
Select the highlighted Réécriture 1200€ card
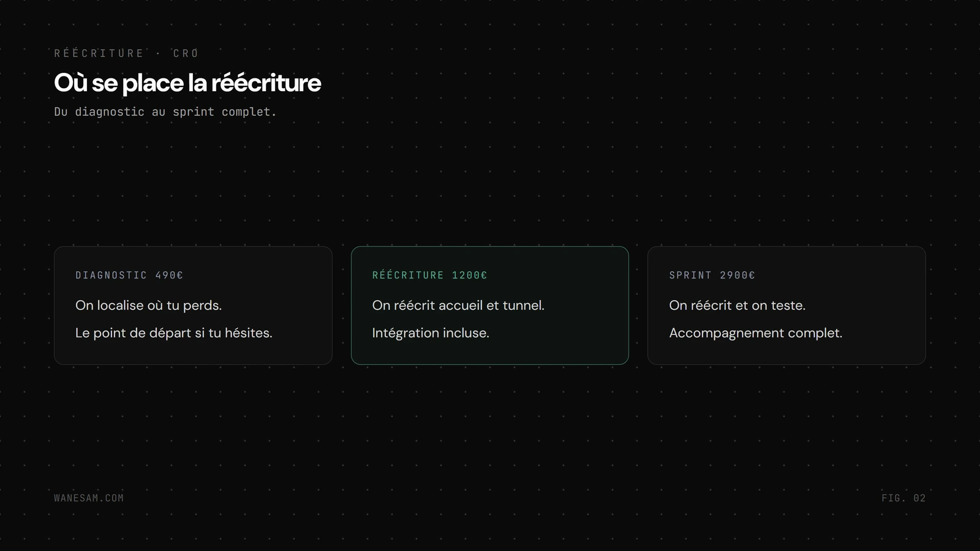pos(490,305)
